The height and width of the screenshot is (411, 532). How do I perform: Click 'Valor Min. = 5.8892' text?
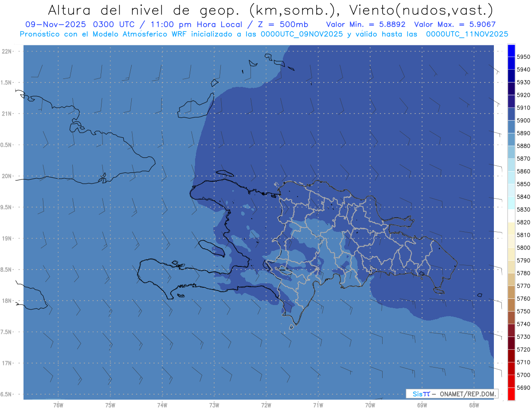pos(366,25)
